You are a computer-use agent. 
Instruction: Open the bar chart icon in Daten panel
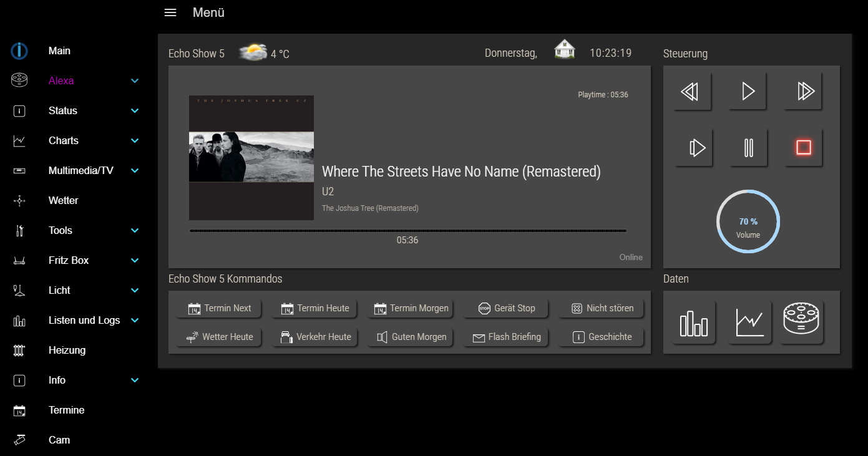693,323
